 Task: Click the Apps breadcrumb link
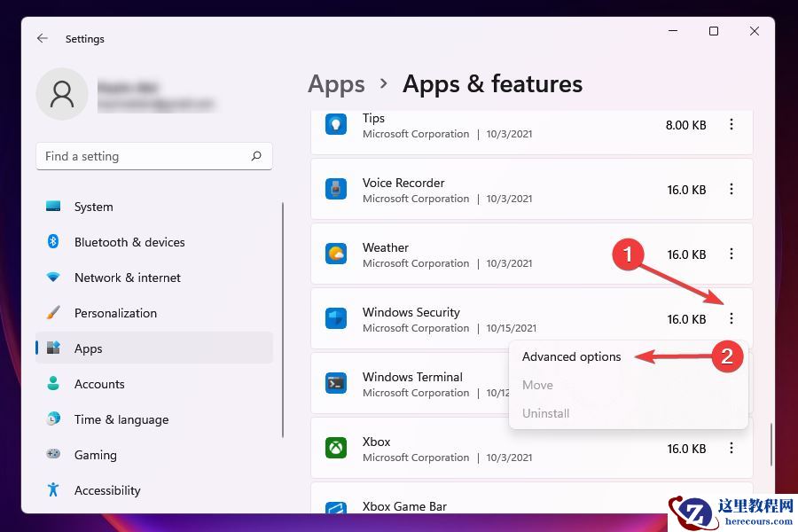(336, 83)
